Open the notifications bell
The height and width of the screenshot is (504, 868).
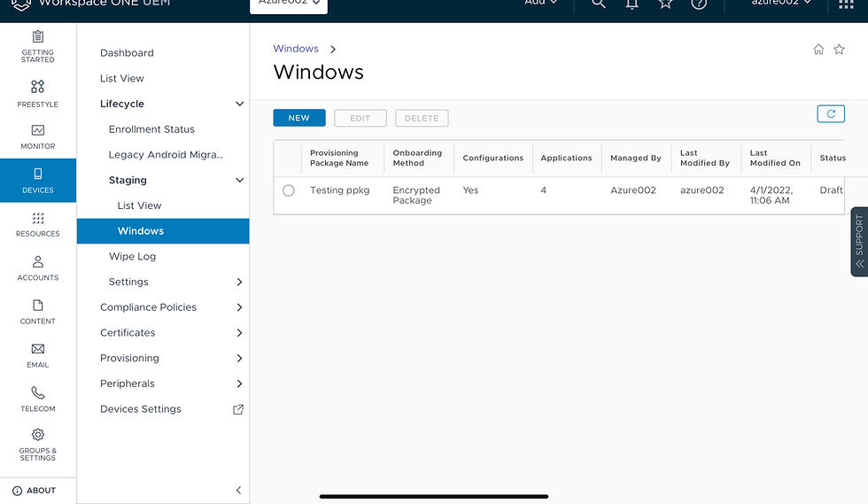click(632, 4)
